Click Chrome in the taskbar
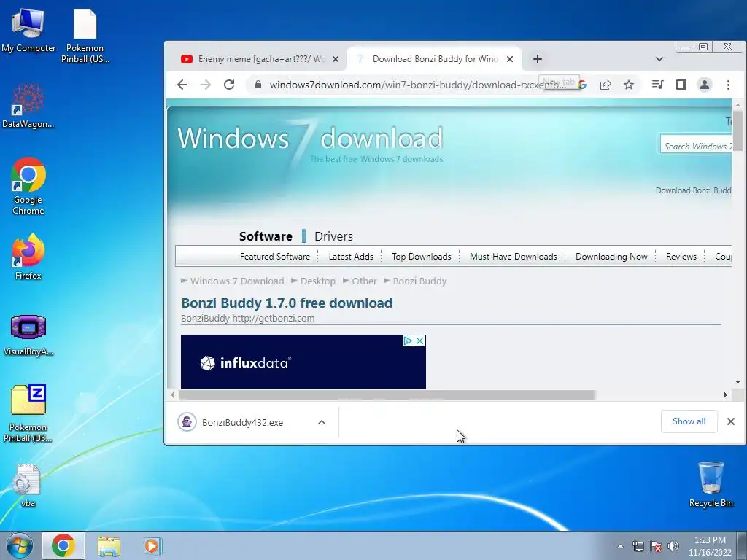This screenshot has width=747, height=560. [63, 545]
